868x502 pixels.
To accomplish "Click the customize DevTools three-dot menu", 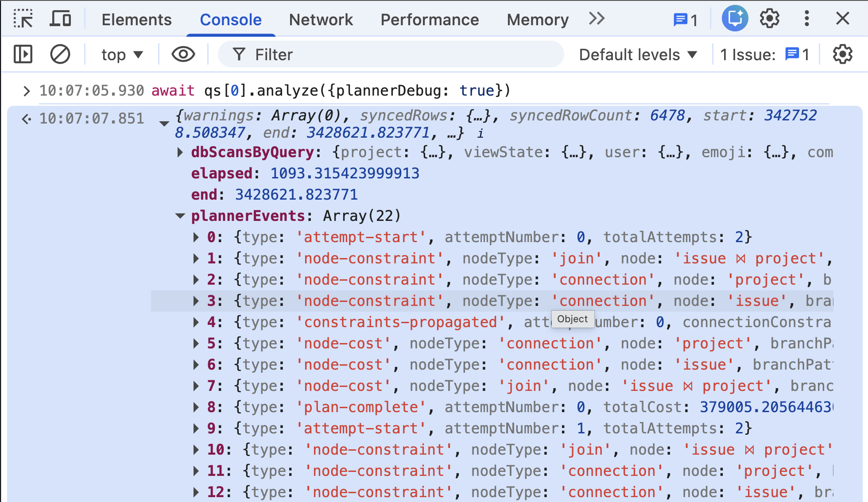I will (806, 19).
